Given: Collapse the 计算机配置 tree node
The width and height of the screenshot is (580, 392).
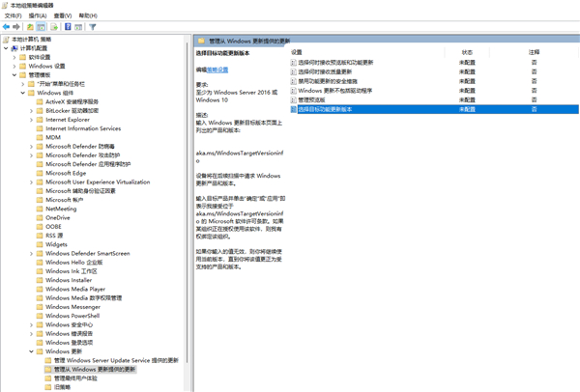Looking at the screenshot, I should point(6,48).
